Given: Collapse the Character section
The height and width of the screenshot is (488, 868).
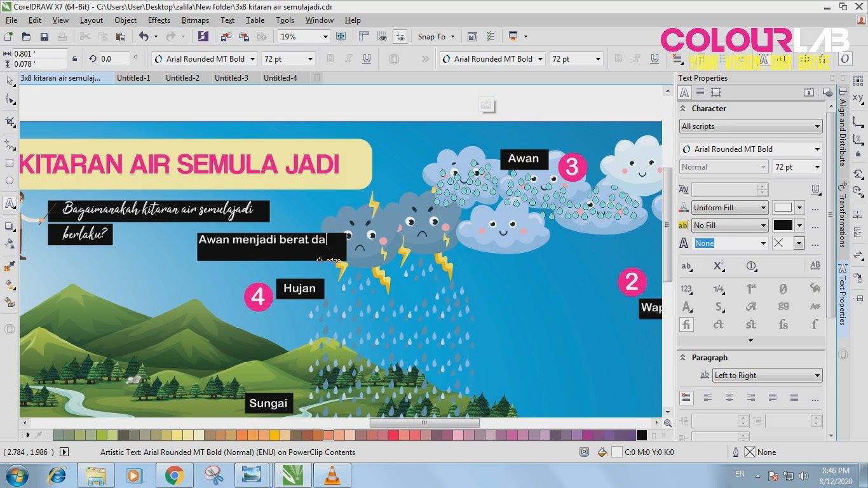Looking at the screenshot, I should (x=684, y=109).
